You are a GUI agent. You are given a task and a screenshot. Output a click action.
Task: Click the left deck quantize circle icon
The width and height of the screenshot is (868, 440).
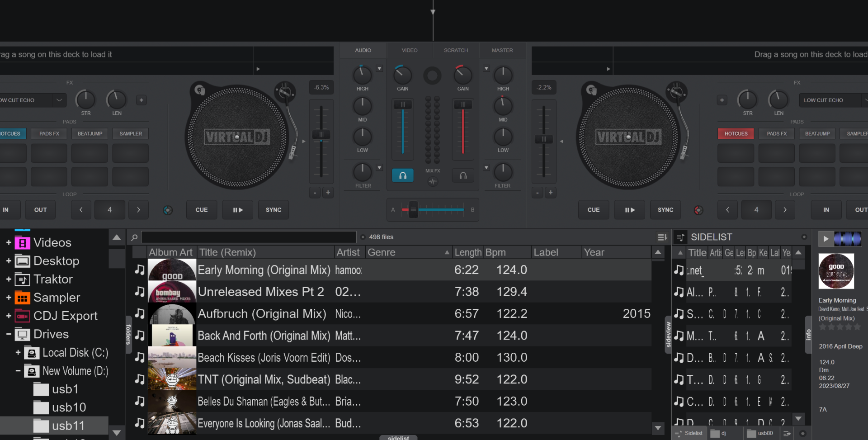coord(168,210)
